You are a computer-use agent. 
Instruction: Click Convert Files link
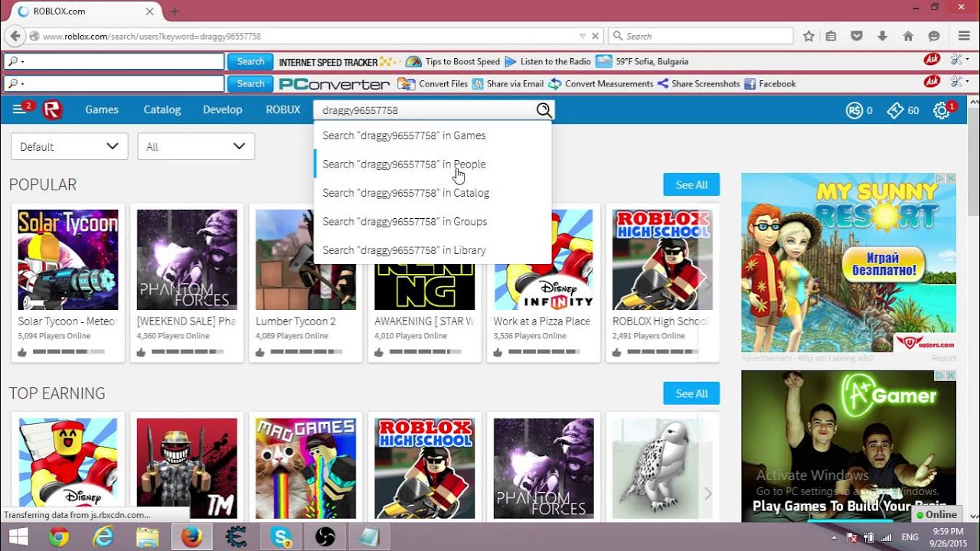point(433,83)
